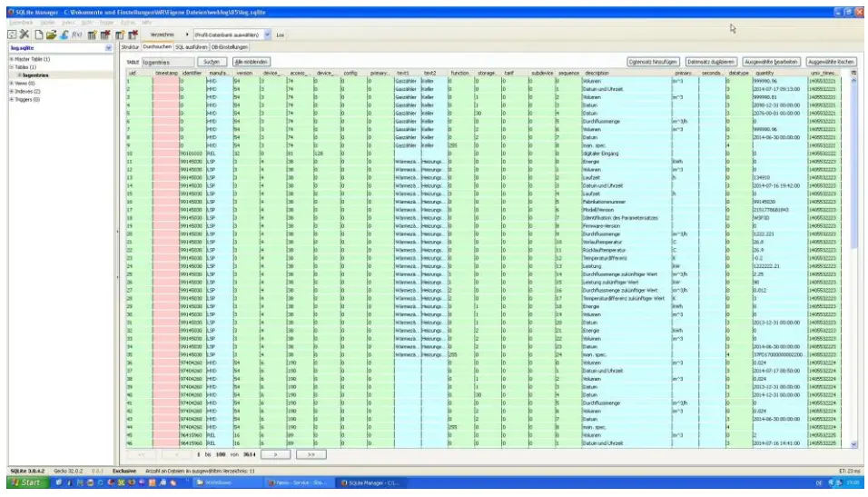868x497 pixels.
Task: Click the create index icon
Action: pyautogui.click(x=120, y=35)
